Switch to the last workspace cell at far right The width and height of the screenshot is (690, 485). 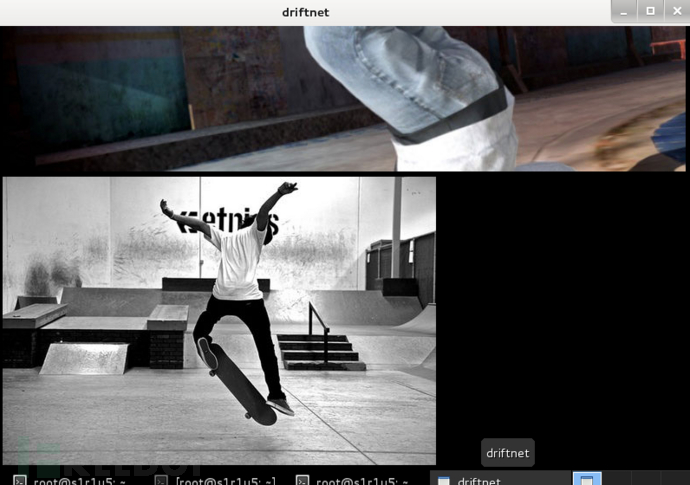(x=675, y=479)
